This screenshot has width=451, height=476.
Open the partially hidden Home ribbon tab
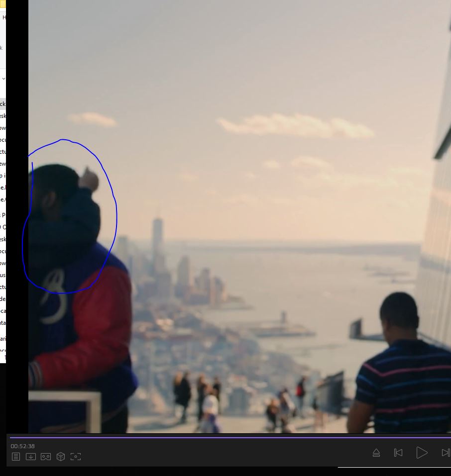(x=4, y=17)
